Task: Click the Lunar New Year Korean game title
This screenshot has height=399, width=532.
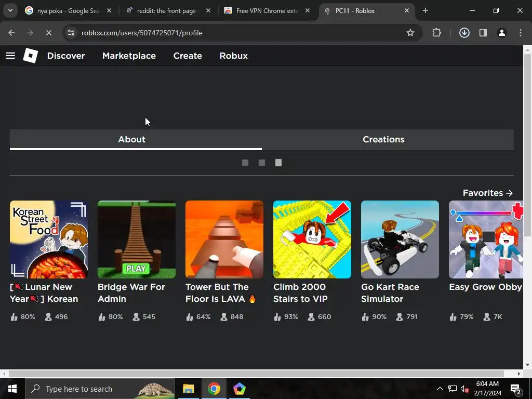Action: coord(44,293)
